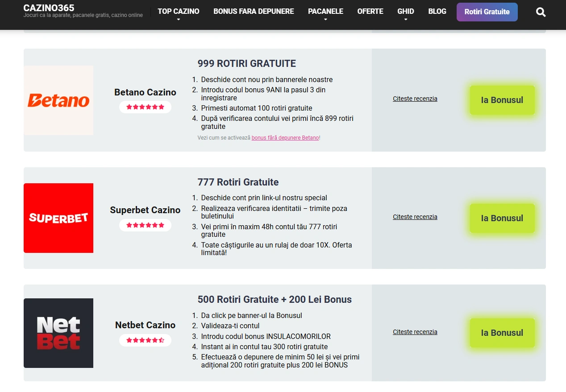The image size is (566, 392).
Task: Click the site tagline Jocuri ca la aparate
Action: 83,15
